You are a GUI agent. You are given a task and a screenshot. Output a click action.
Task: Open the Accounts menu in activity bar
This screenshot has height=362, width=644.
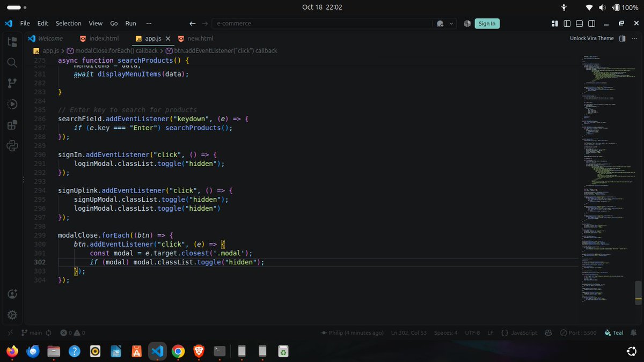[x=12, y=294]
